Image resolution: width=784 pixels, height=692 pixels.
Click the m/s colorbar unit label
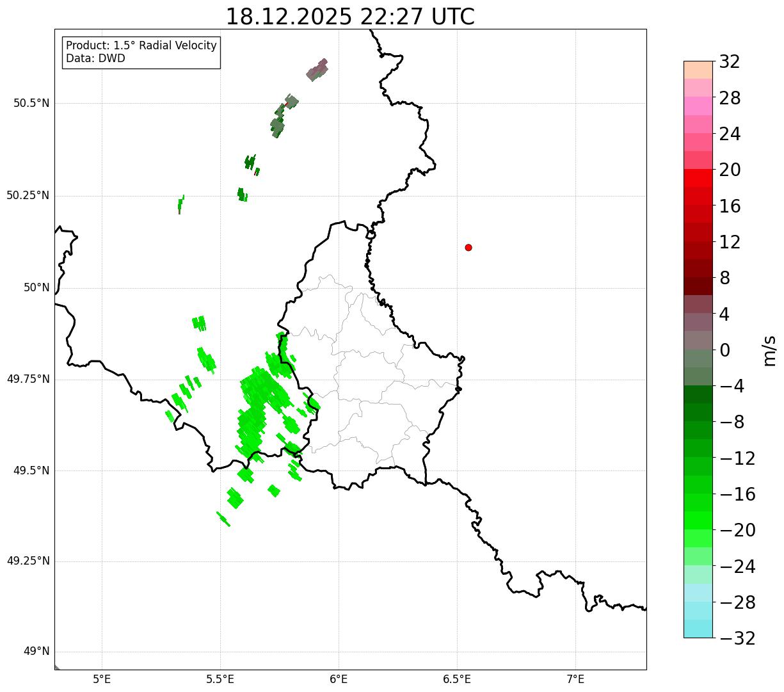769,350
